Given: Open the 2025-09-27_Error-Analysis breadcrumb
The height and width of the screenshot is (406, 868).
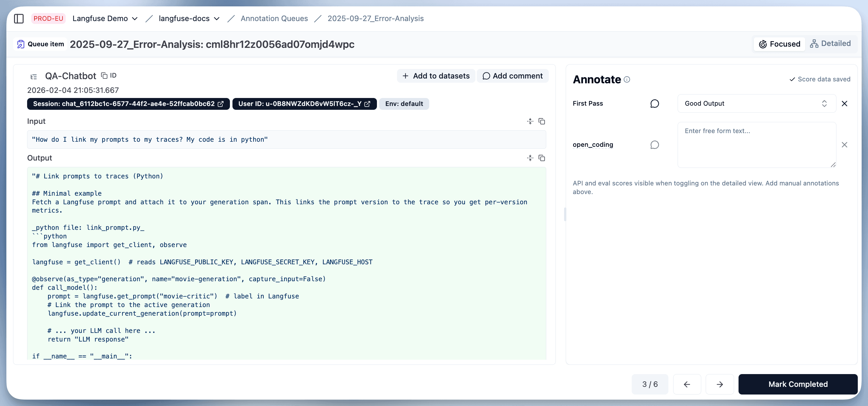Looking at the screenshot, I should tap(375, 19).
